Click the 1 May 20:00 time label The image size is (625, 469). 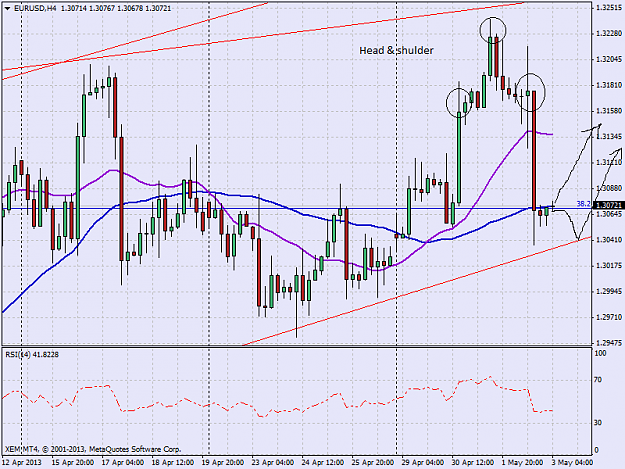pos(522,463)
